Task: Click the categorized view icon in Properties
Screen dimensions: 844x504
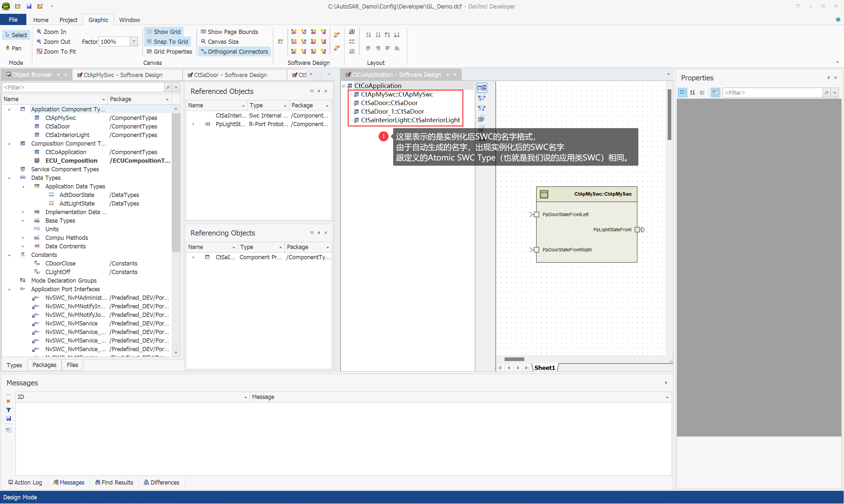Action: (x=682, y=92)
